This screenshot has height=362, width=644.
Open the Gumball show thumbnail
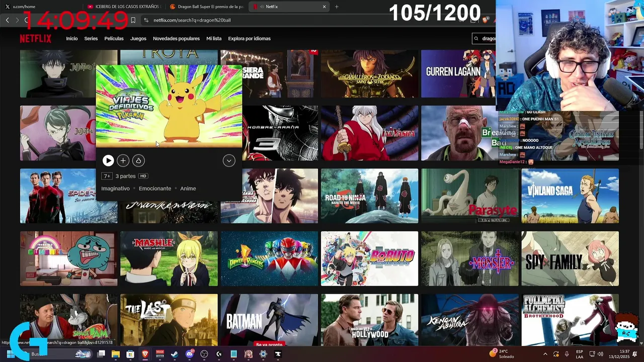[68, 258]
